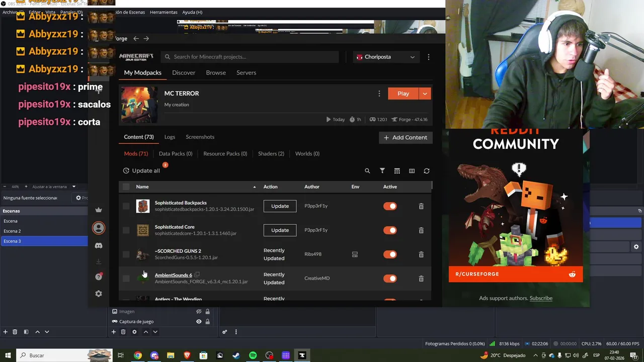Image resolution: width=644 pixels, height=362 pixels.
Task: Switch to the Discover tab
Action: (184, 72)
